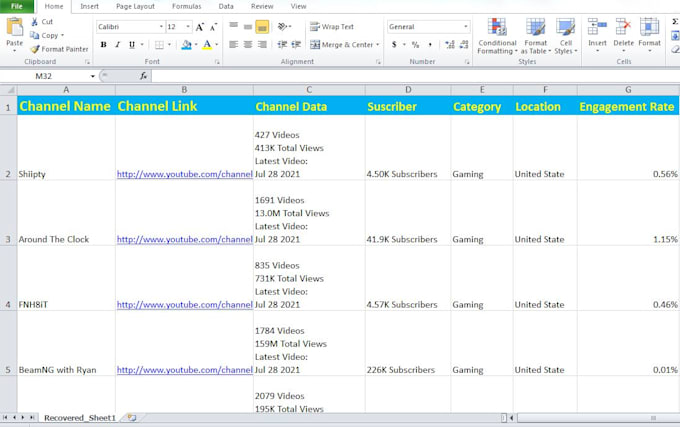The width and height of the screenshot is (680, 427).
Task: Apply percent style format
Action: tap(415, 44)
